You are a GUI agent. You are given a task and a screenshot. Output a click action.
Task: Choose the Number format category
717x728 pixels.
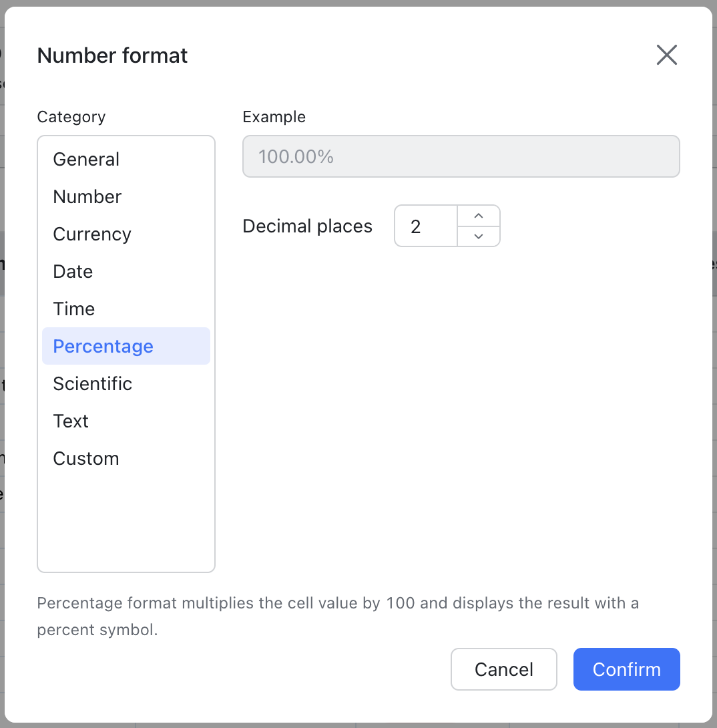click(x=87, y=196)
